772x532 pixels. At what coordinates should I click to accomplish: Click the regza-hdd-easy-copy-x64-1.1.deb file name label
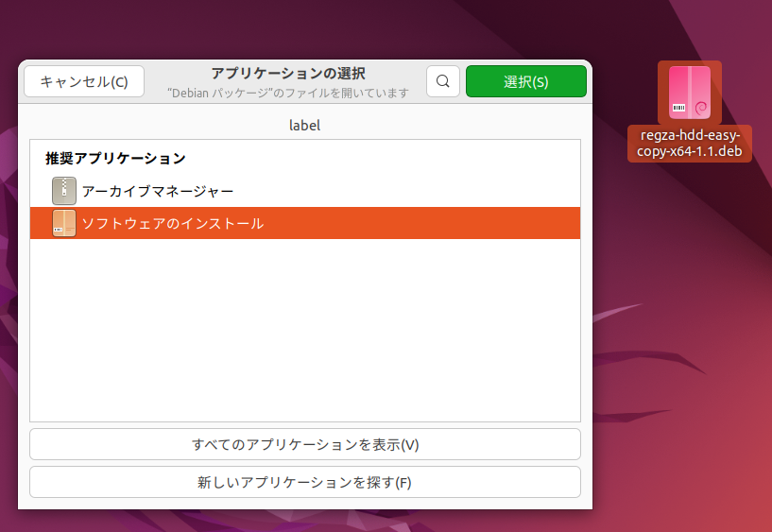[x=690, y=144]
